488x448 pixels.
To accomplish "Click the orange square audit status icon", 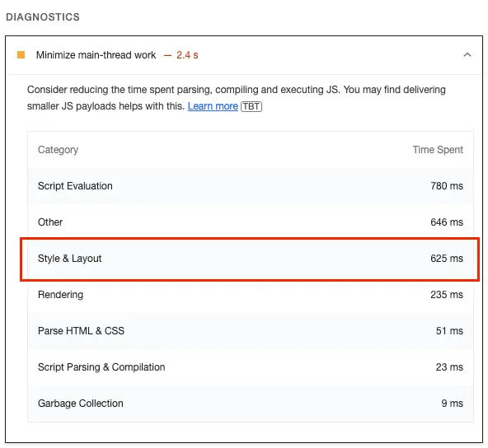I will coord(21,55).
